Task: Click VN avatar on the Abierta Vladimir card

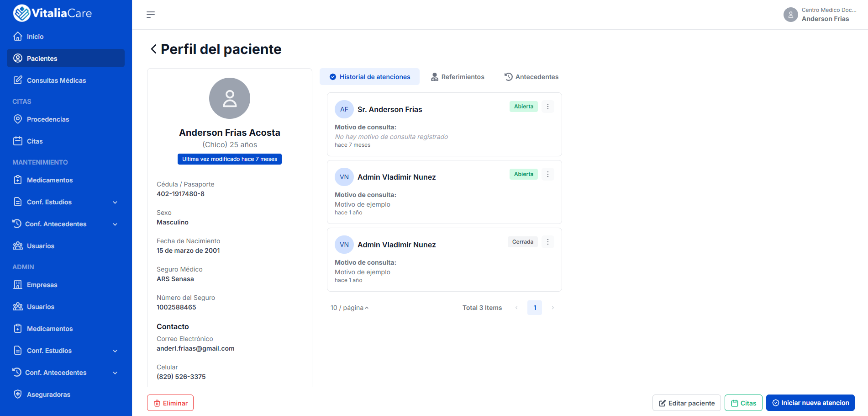Action: [x=344, y=177]
